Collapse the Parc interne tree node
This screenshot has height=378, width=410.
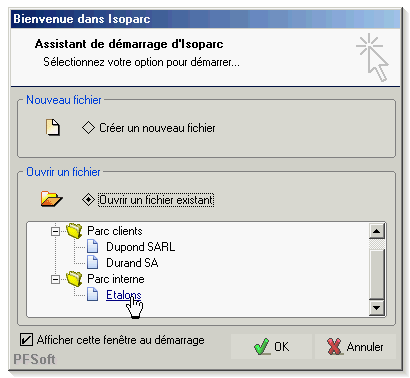click(55, 279)
